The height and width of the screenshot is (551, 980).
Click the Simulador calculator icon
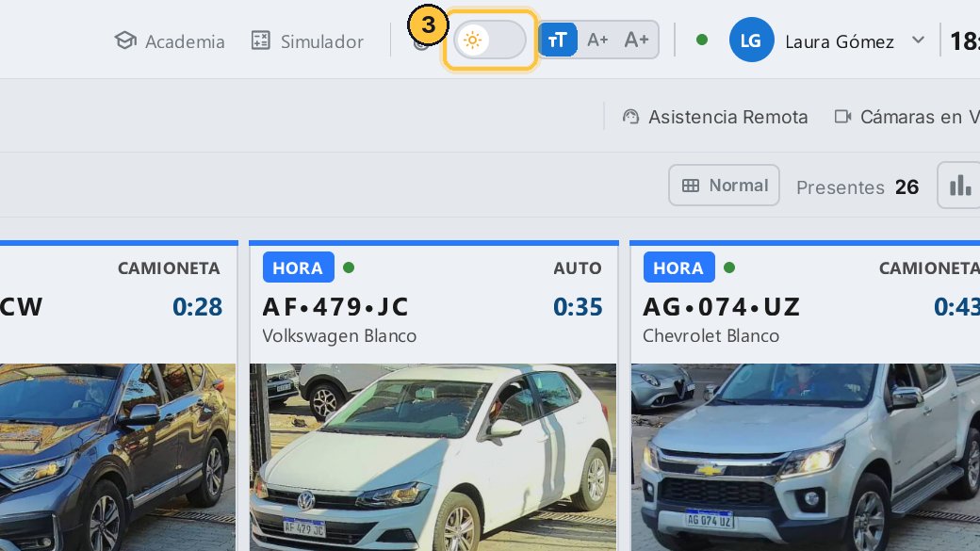(261, 41)
